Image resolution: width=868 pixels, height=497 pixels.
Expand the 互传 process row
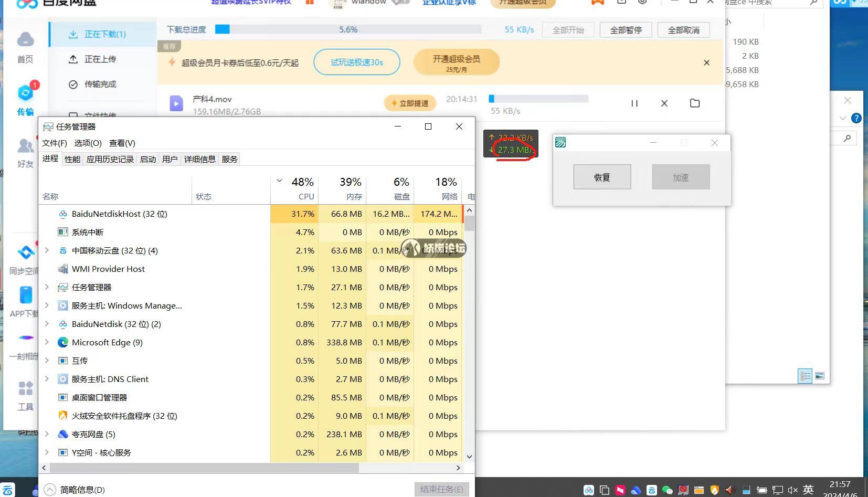47,361
